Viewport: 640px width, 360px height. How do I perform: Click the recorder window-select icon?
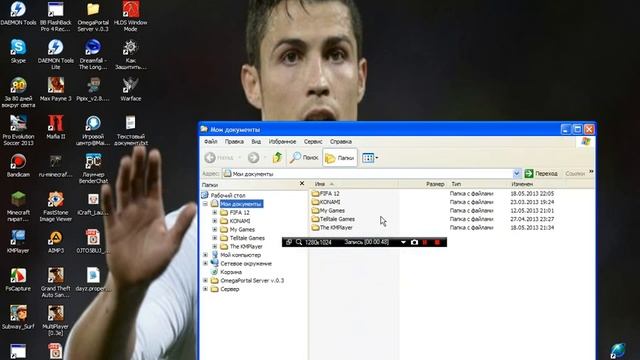point(289,242)
